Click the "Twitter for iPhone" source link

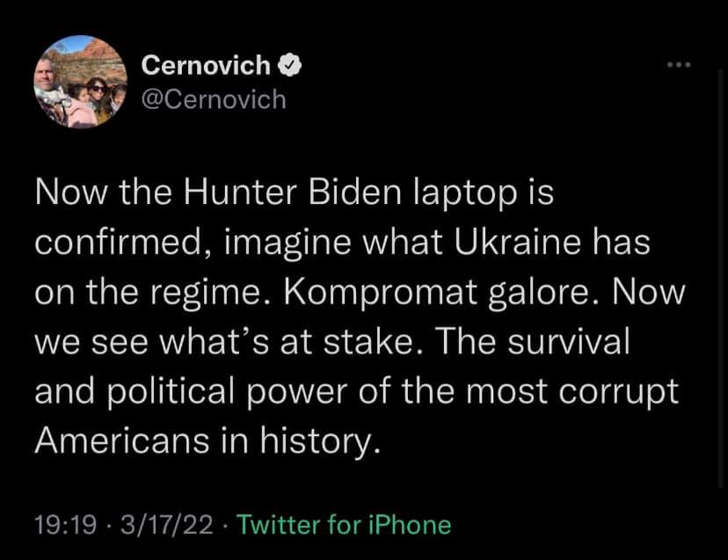pyautogui.click(x=345, y=525)
